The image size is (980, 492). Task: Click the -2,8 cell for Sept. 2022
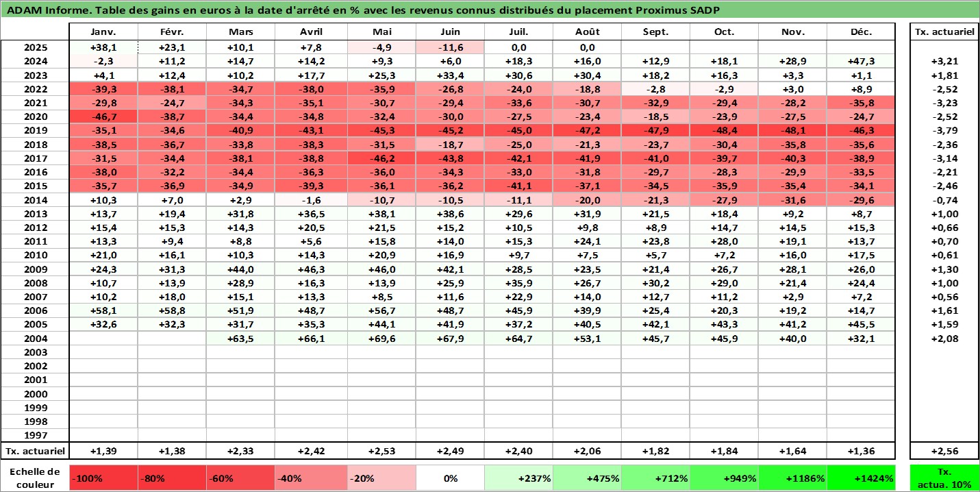point(655,90)
